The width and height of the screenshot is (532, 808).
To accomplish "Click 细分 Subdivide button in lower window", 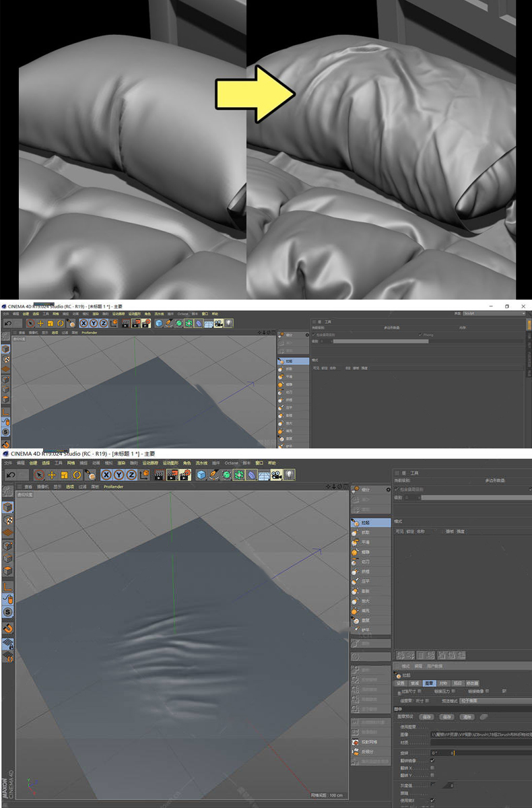I will pos(370,490).
